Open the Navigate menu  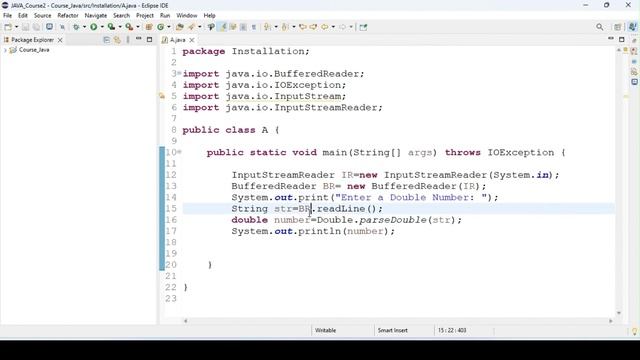tap(96, 16)
